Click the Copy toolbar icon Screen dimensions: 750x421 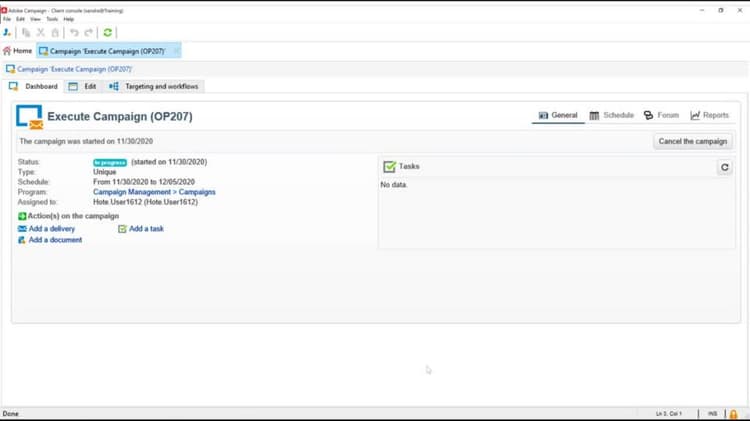(26, 33)
